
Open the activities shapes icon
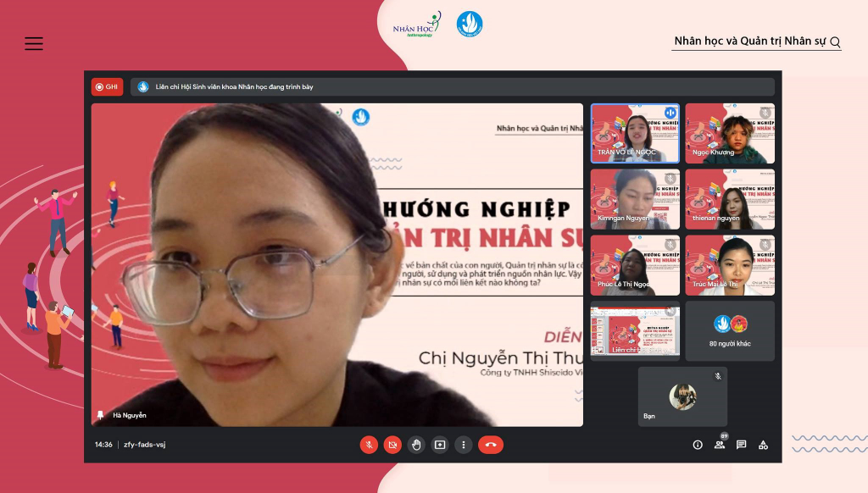[x=764, y=445]
